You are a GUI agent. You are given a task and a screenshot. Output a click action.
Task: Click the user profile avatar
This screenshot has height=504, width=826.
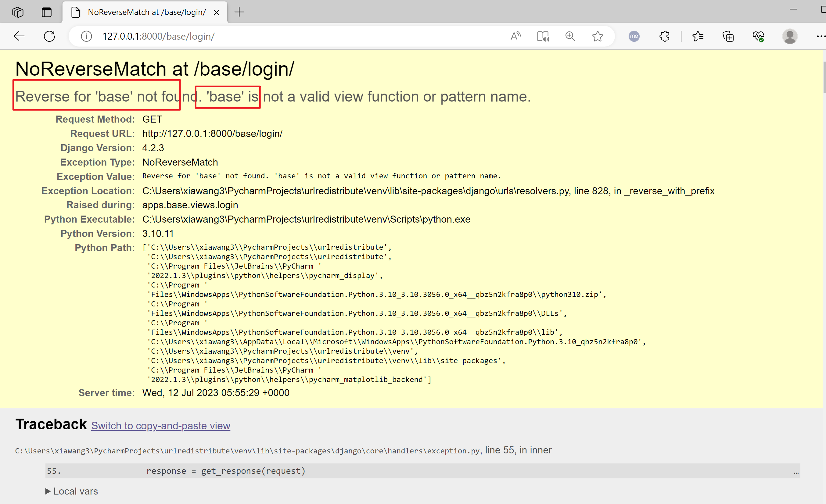click(789, 36)
